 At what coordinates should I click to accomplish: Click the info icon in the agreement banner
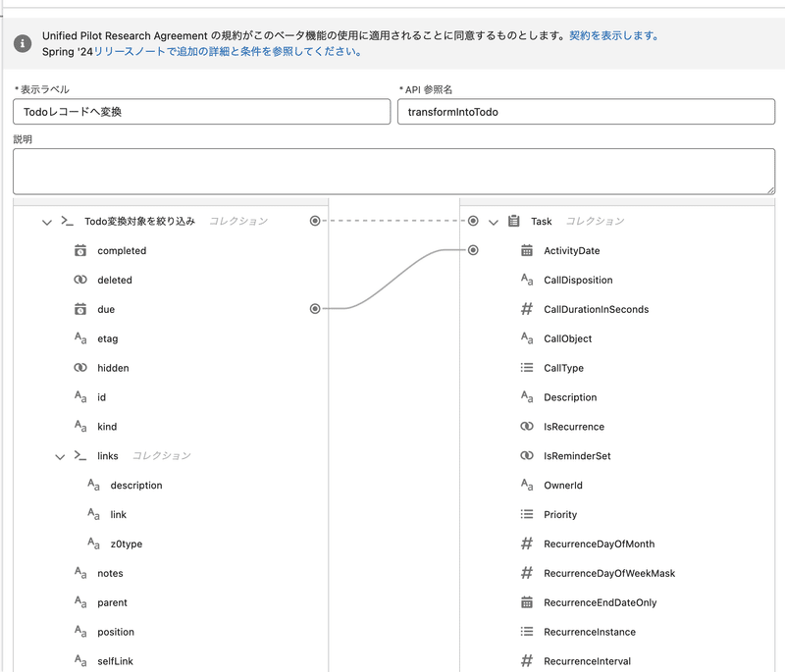coord(23,43)
